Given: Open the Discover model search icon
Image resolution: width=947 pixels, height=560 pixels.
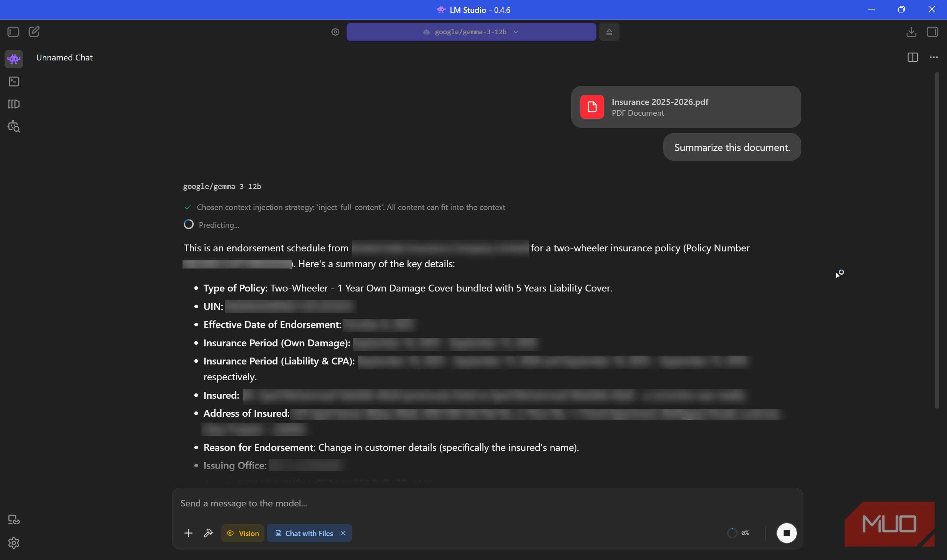Looking at the screenshot, I should 14,127.
